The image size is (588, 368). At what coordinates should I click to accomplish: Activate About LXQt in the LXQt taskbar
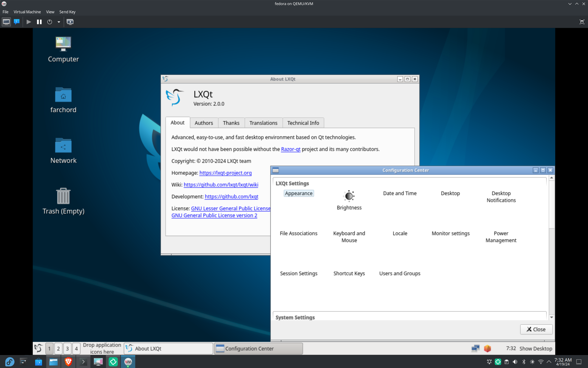point(168,348)
